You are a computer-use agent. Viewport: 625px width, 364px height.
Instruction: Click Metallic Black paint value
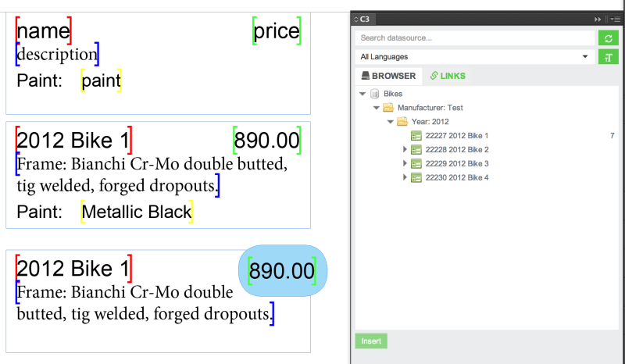(137, 212)
